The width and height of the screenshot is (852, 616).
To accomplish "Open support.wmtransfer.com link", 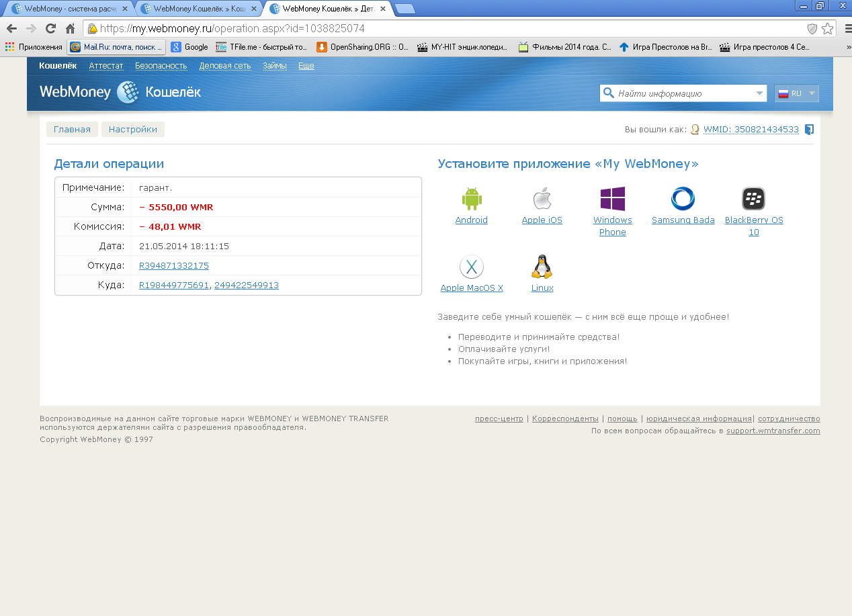I will click(x=773, y=431).
